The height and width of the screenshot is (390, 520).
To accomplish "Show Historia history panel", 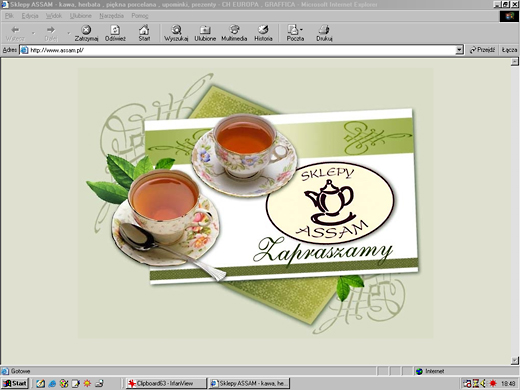I will pos(263,30).
